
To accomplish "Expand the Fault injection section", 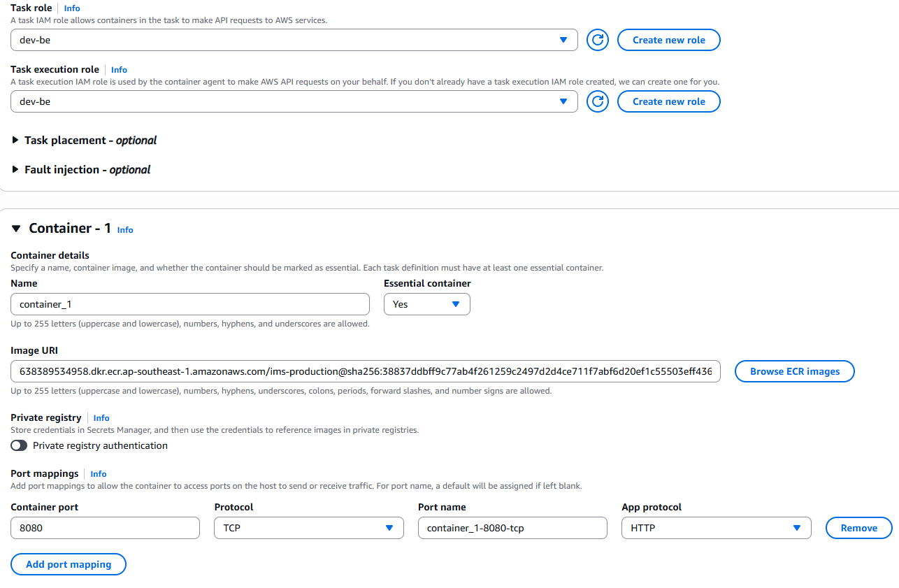I will pos(15,169).
